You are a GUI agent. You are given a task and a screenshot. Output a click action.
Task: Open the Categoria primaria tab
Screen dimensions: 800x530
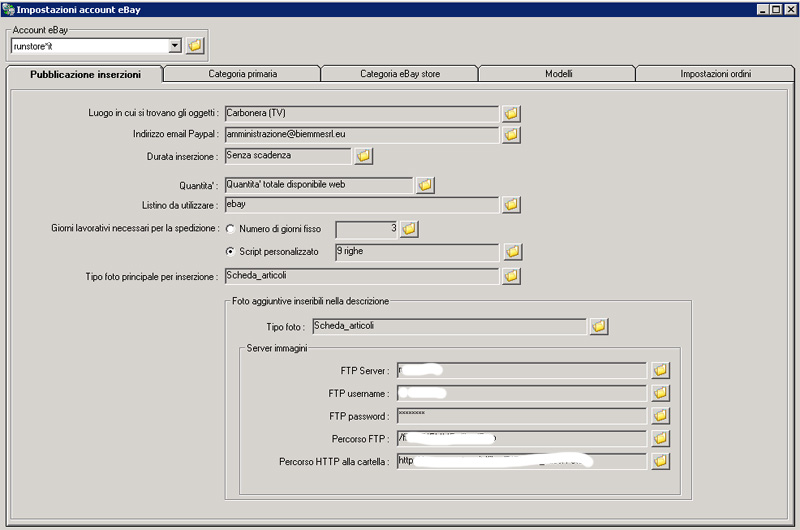point(243,74)
